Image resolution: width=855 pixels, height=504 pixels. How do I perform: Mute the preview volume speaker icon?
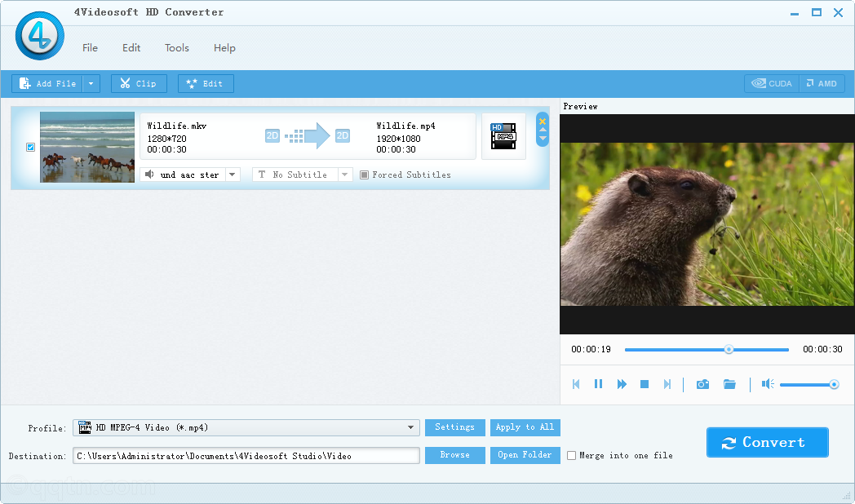(x=767, y=384)
